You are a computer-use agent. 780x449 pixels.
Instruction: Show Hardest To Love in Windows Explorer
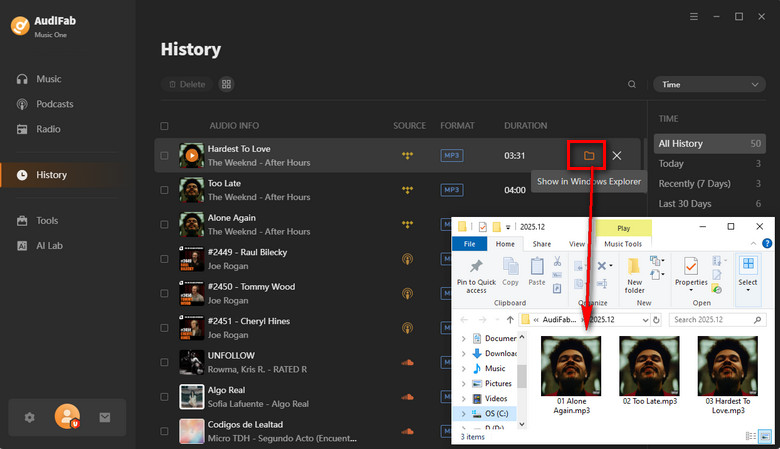589,156
